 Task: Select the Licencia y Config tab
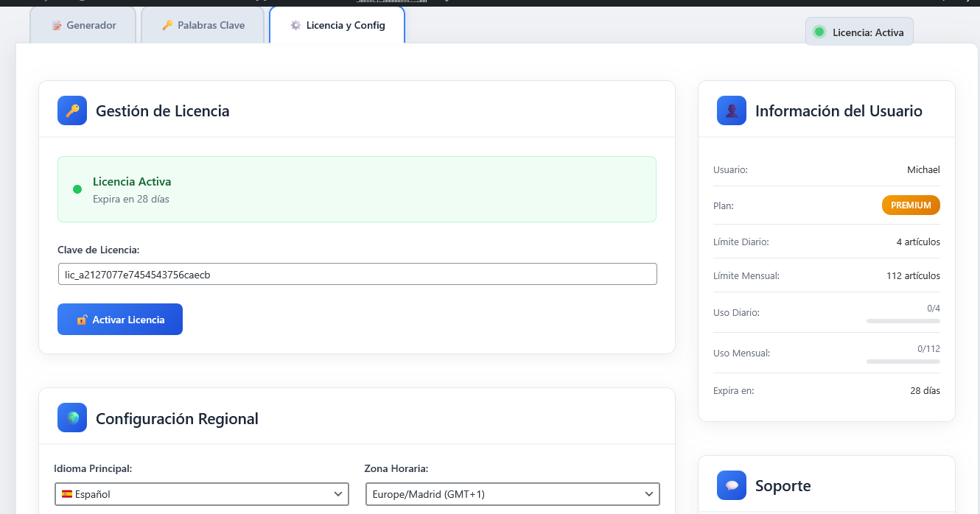tap(337, 25)
